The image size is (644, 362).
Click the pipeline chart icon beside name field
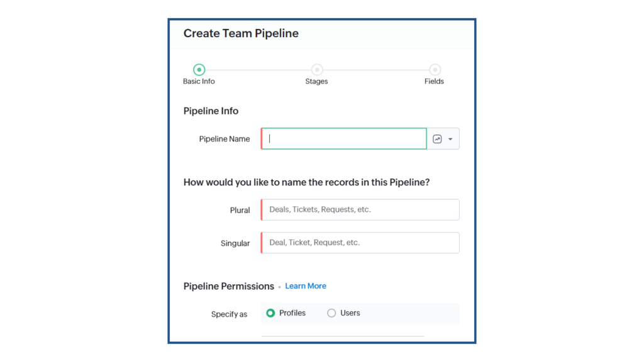click(437, 139)
